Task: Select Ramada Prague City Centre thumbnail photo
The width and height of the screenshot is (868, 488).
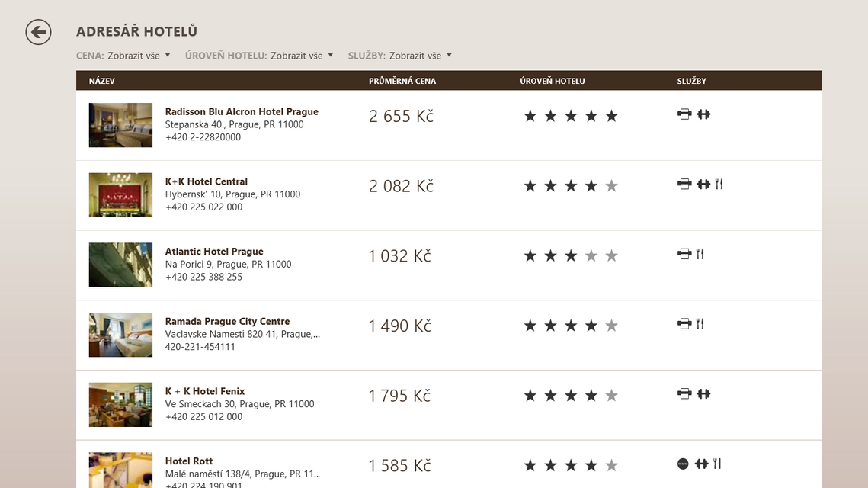Action: (120, 335)
